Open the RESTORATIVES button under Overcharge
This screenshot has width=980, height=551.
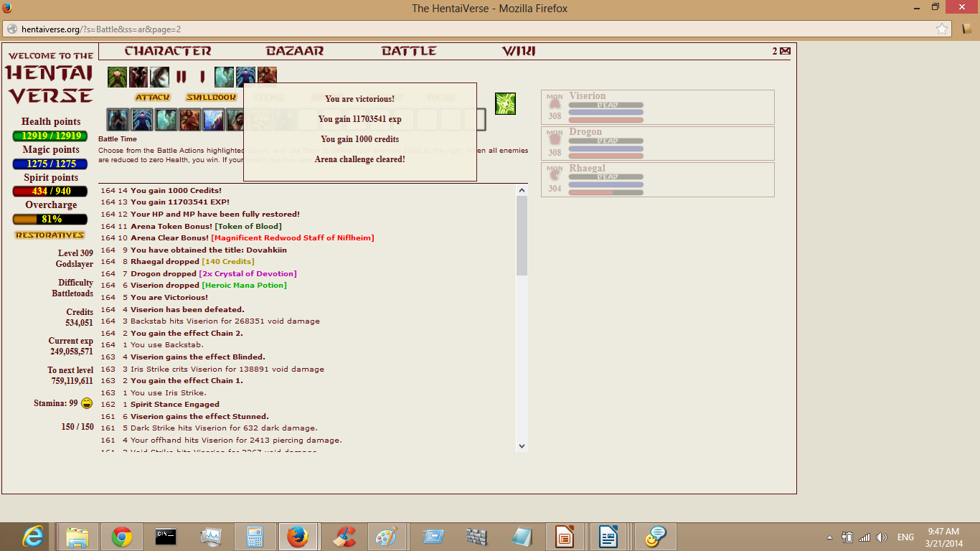[50, 235]
